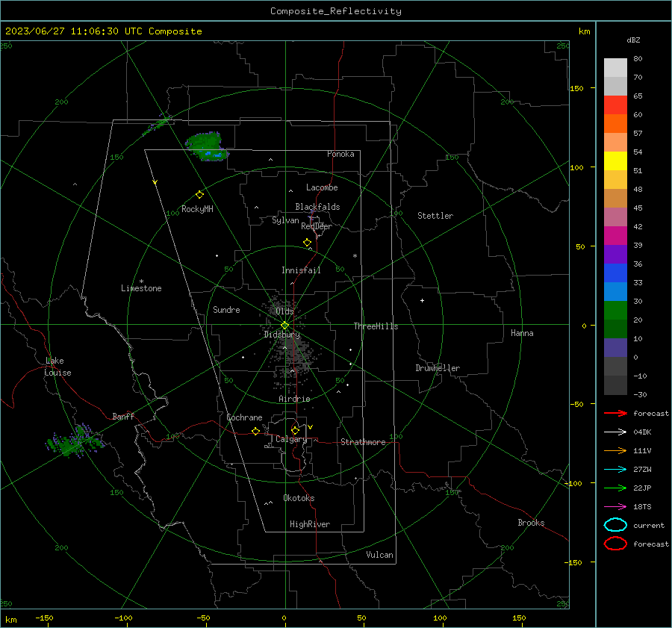Click the red 'forecast' ellipse legend icon
This screenshot has width=672, height=628.
pos(615,544)
